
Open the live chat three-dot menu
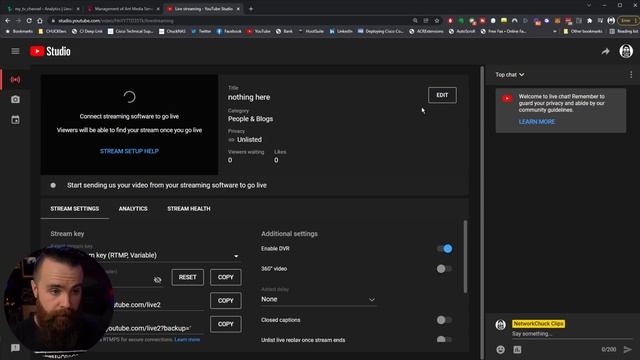click(631, 75)
